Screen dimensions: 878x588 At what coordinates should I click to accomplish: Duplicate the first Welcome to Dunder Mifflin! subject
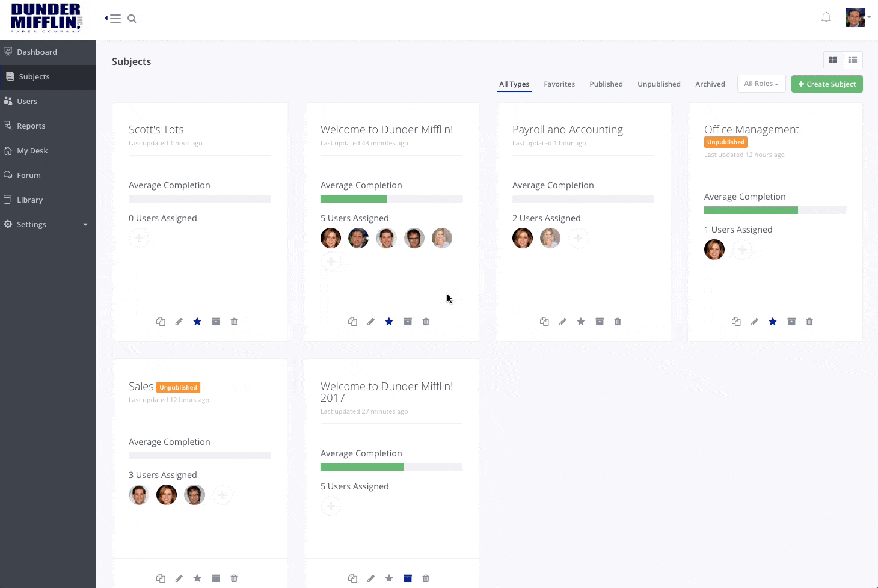tap(352, 322)
